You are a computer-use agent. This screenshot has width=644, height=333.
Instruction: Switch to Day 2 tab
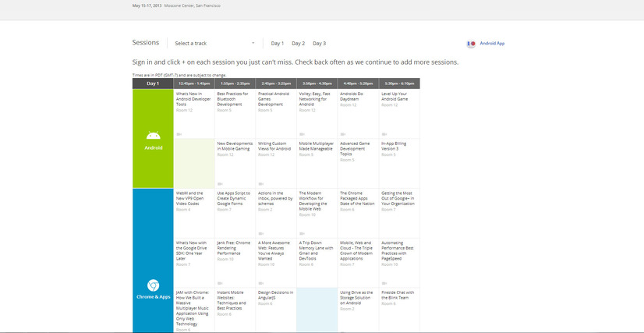point(298,44)
